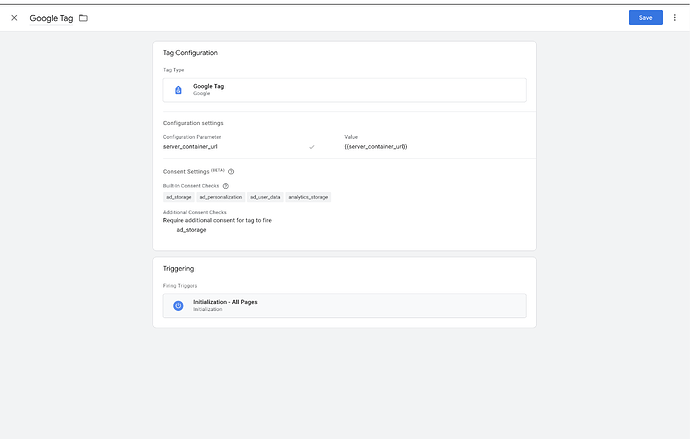Click the ad_storage built-in consent chip
The height and width of the screenshot is (439, 690).
pyautogui.click(x=179, y=197)
